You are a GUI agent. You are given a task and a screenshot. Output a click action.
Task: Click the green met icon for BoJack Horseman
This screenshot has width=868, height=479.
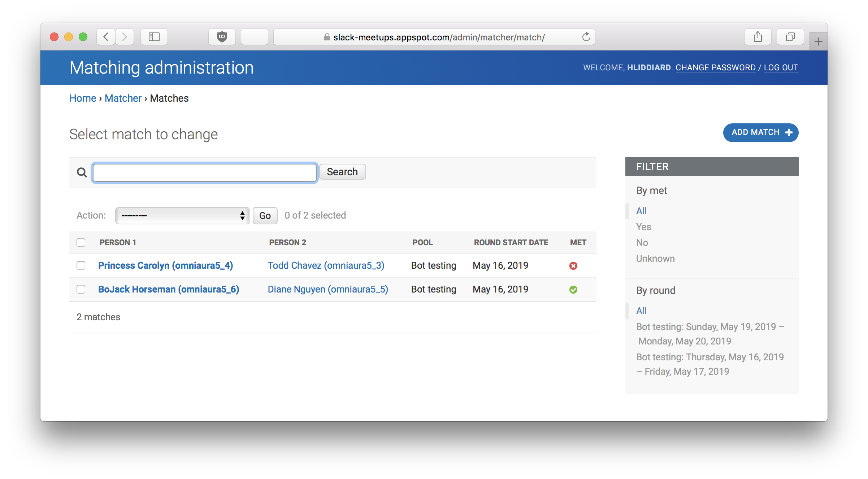[573, 290]
